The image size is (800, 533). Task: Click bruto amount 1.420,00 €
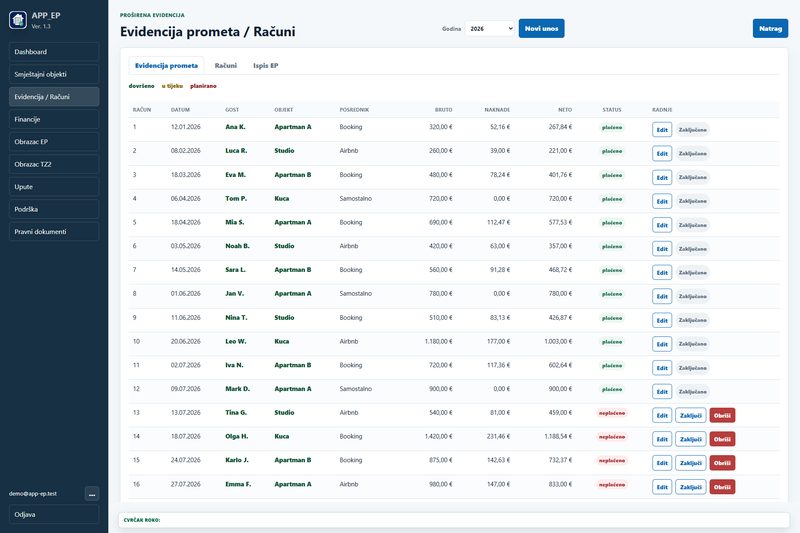click(x=438, y=437)
